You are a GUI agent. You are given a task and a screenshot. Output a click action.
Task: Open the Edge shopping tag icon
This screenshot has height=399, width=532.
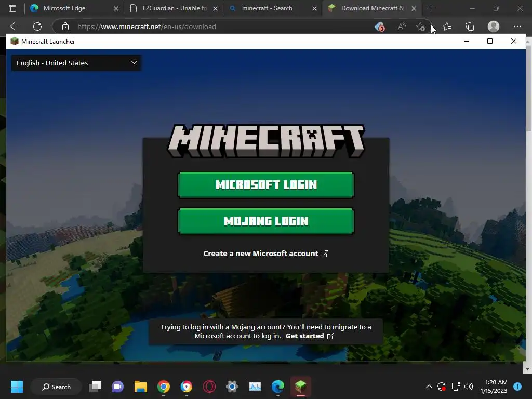click(x=379, y=26)
